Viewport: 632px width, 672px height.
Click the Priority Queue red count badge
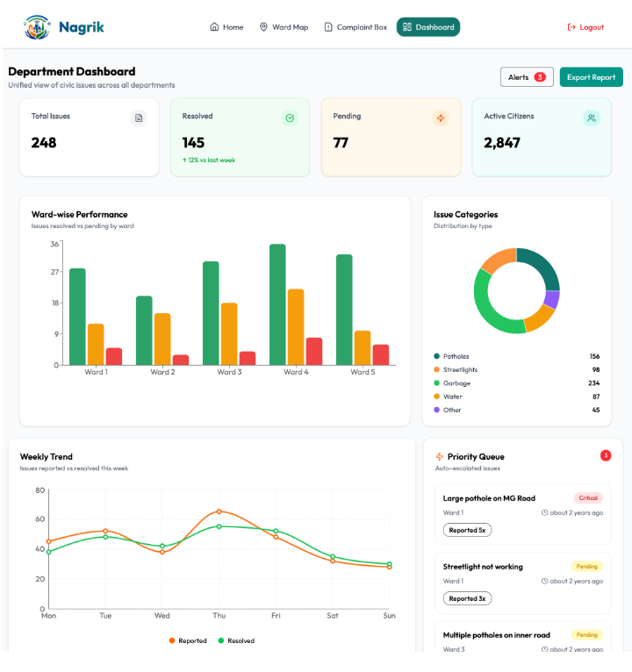606,455
